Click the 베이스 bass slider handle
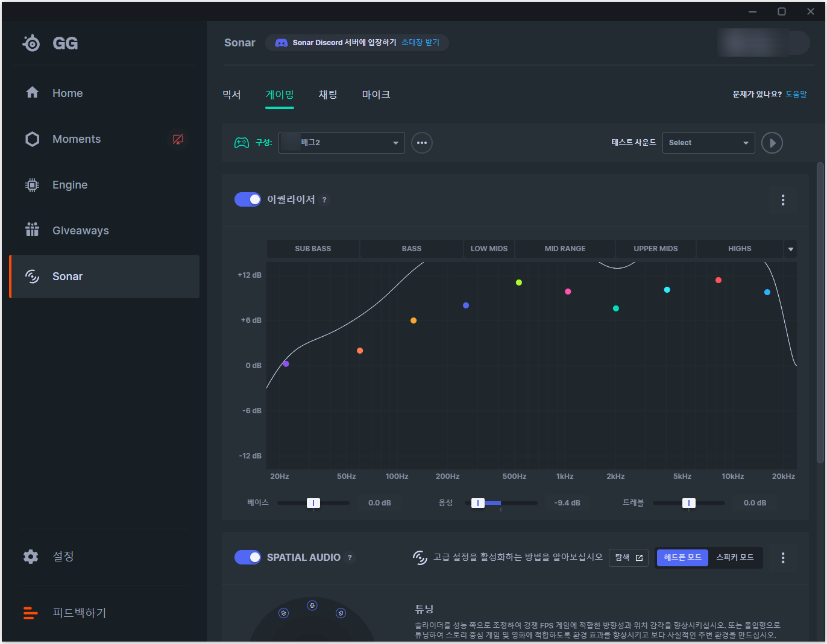827x644 pixels. point(313,503)
